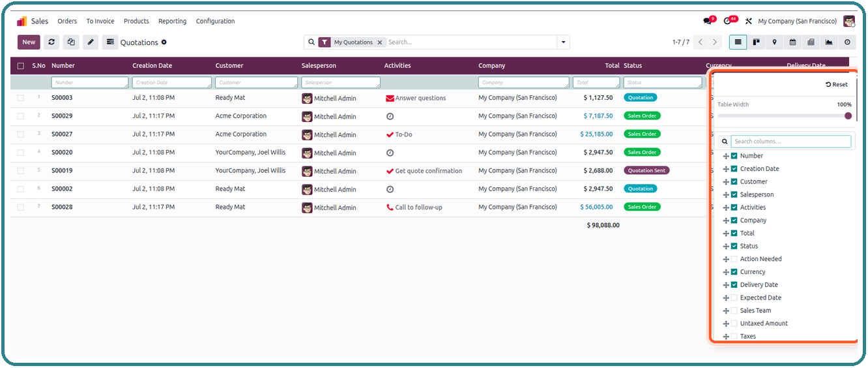
Task: Open the Products menu
Action: pos(136,22)
